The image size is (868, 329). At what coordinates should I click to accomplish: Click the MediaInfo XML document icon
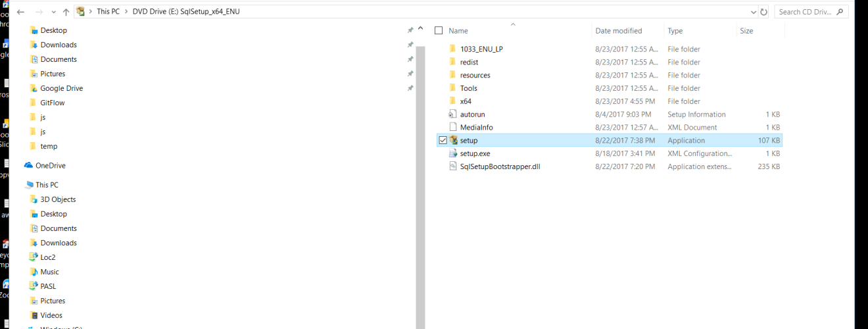click(x=452, y=128)
